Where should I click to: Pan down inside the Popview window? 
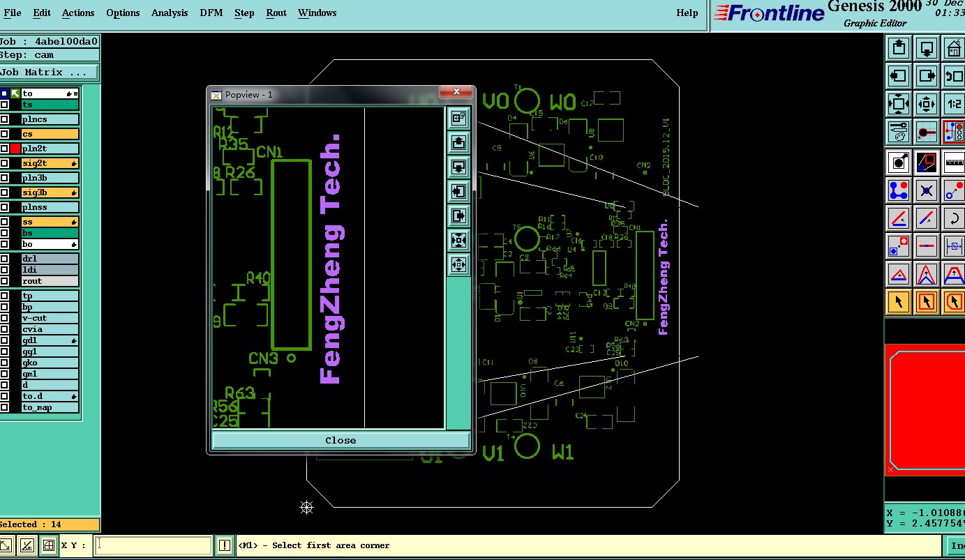[458, 167]
